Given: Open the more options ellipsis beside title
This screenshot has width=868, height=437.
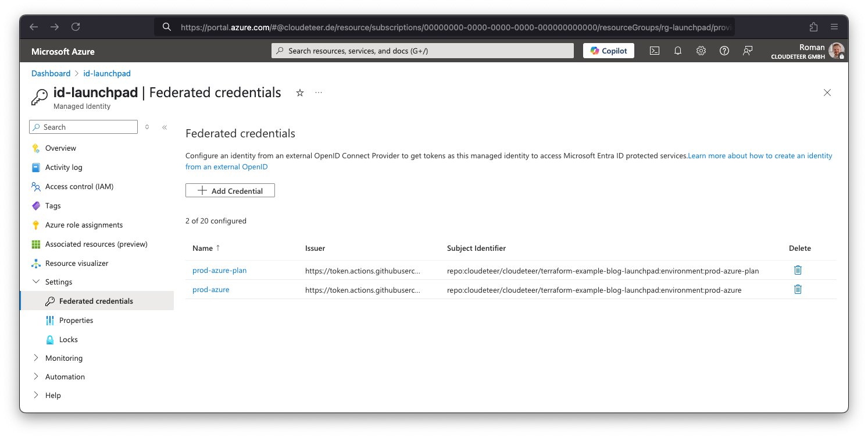Looking at the screenshot, I should click(x=319, y=93).
